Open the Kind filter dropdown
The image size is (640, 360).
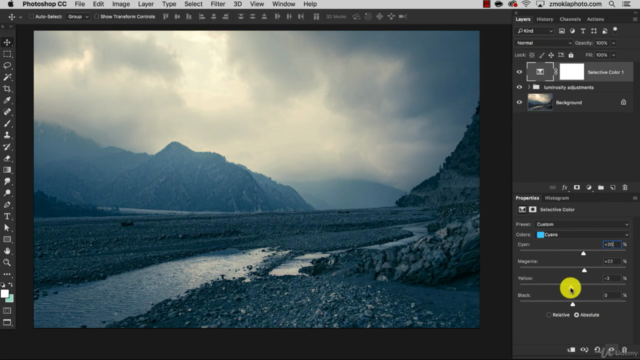coord(535,31)
